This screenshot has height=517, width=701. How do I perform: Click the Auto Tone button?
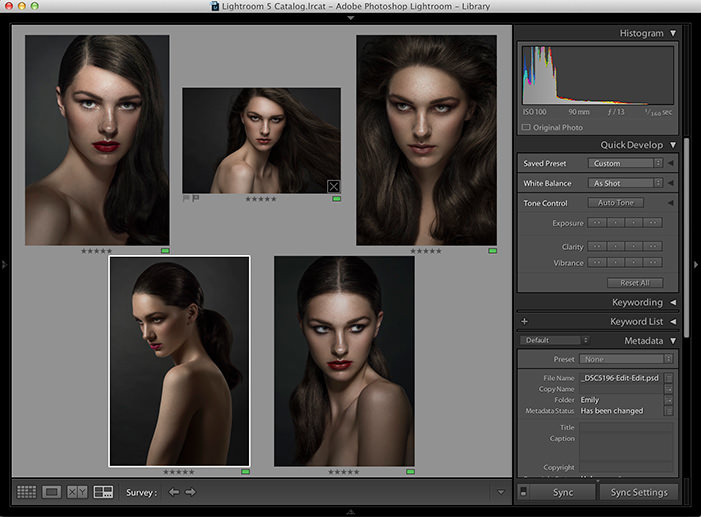coord(615,203)
